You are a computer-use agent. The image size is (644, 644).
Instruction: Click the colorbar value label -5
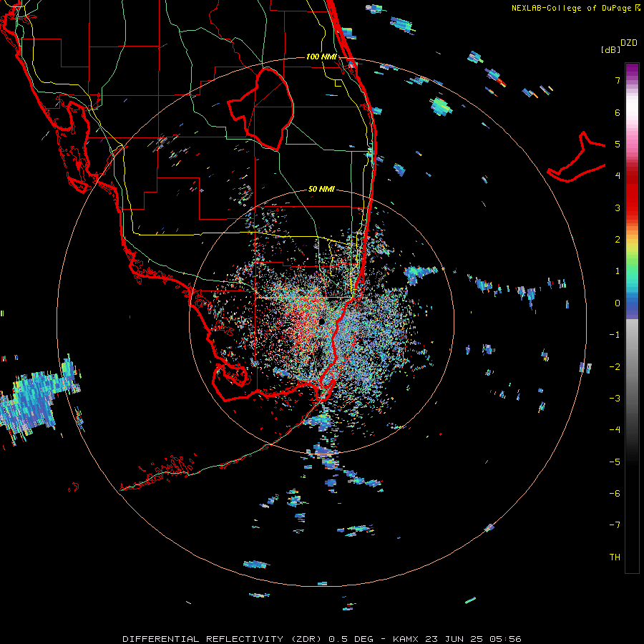[x=615, y=462]
